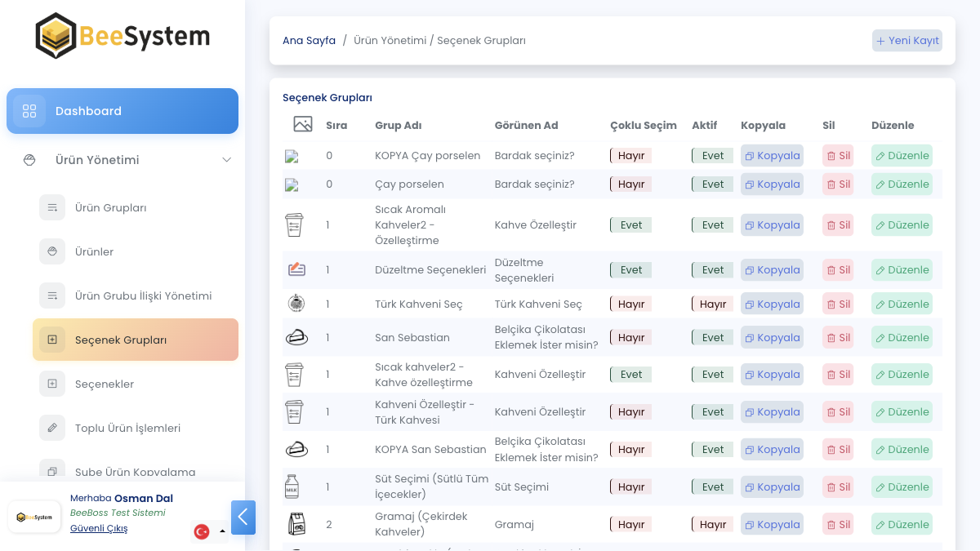
Task: Click the image column header icon
Action: tap(303, 124)
